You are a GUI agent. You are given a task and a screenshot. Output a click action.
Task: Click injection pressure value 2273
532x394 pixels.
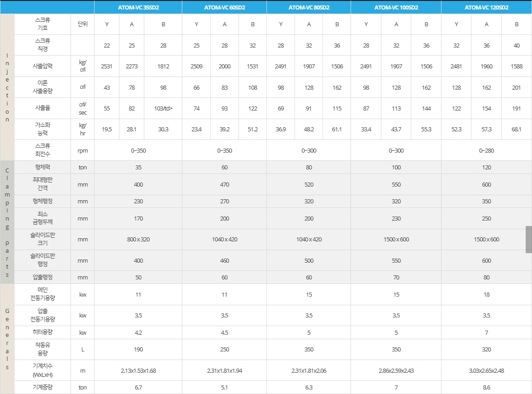click(x=132, y=67)
